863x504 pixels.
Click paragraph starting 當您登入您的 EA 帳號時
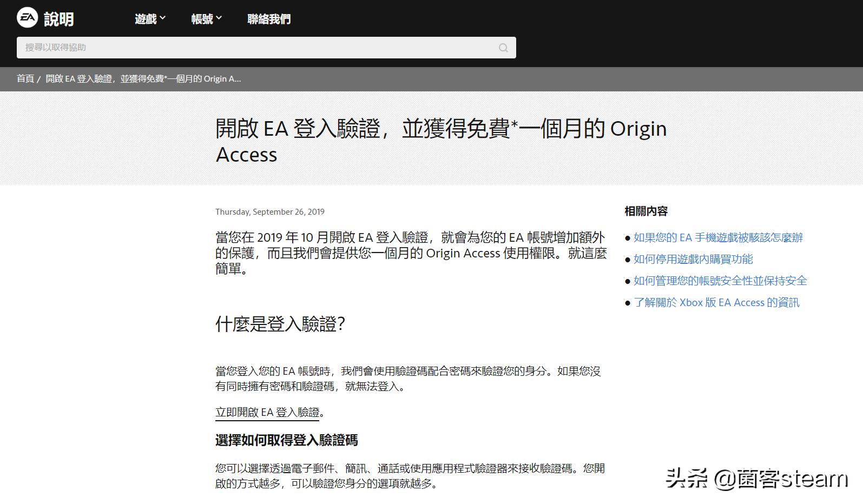[408, 379]
